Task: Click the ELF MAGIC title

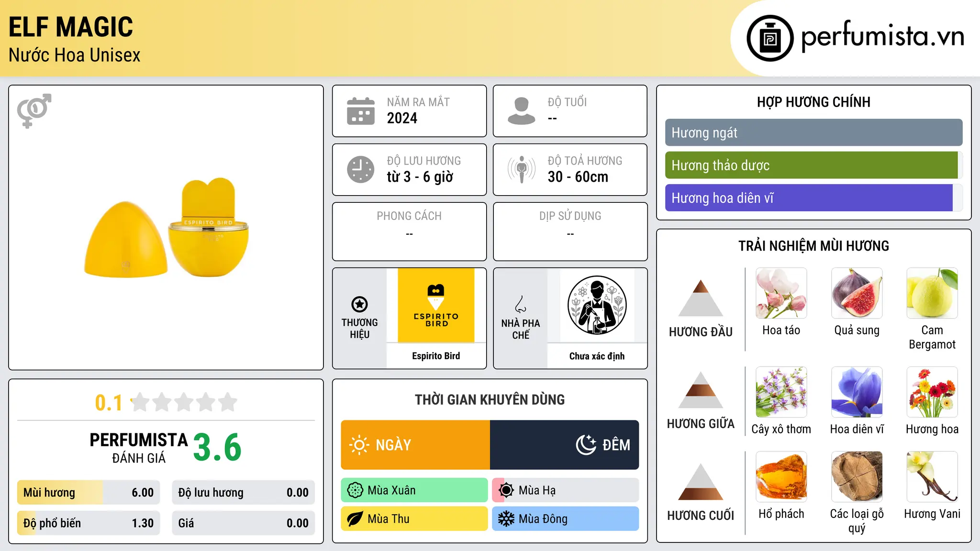Action: tap(71, 27)
